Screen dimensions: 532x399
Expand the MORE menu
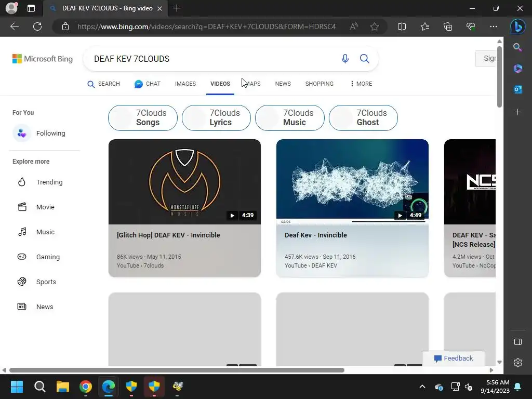coord(362,84)
